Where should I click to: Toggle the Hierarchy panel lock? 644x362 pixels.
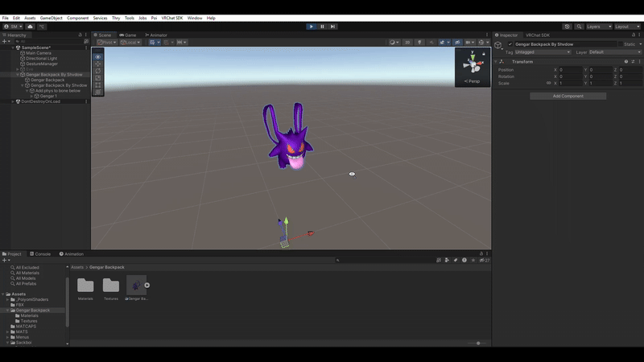pos(80,35)
